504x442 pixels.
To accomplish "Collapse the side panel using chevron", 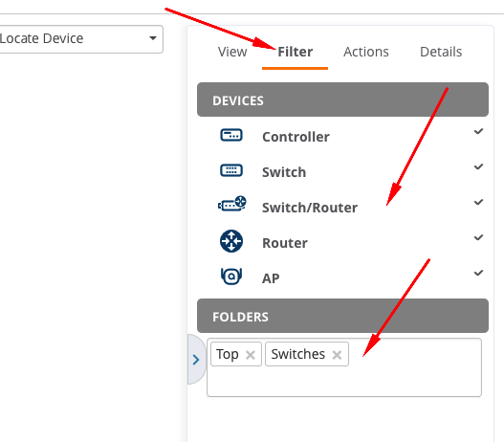I will click(x=196, y=360).
